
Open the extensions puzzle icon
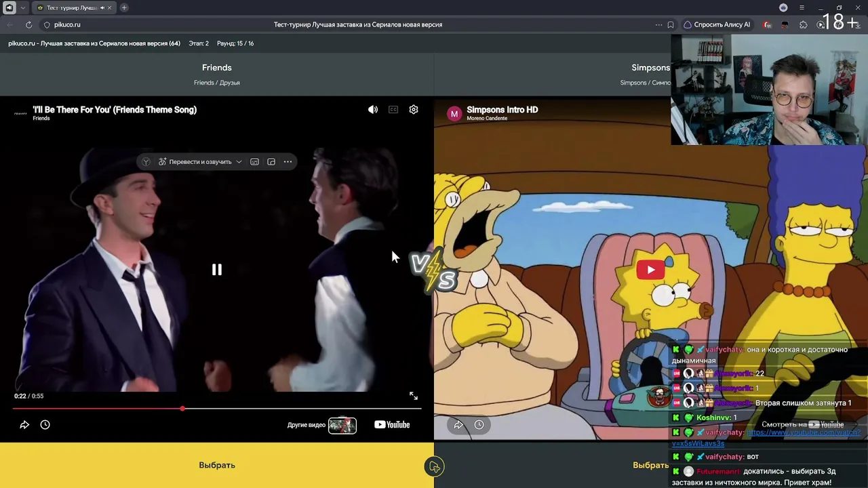click(804, 24)
